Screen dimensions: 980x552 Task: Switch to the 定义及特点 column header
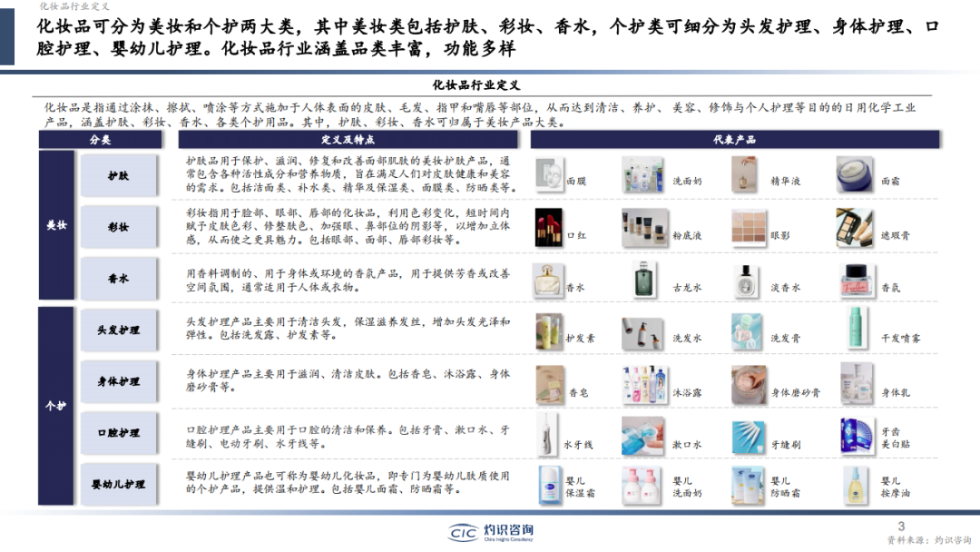tap(349, 140)
